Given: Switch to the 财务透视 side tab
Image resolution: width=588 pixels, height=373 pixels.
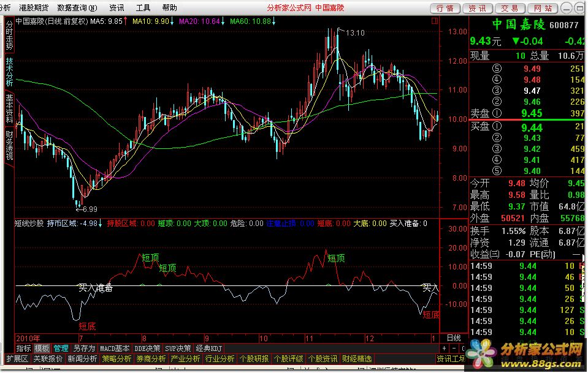Looking at the screenshot, I should pos(9,145).
